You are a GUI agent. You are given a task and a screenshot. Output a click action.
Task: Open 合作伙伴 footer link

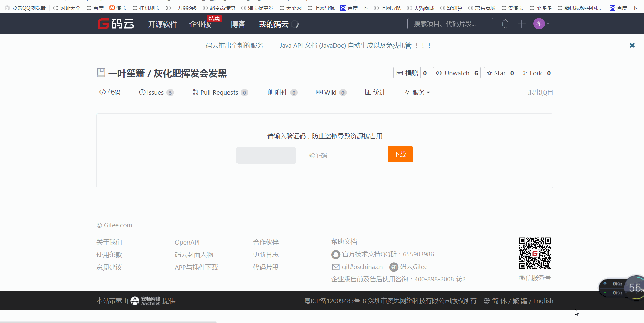click(x=266, y=242)
